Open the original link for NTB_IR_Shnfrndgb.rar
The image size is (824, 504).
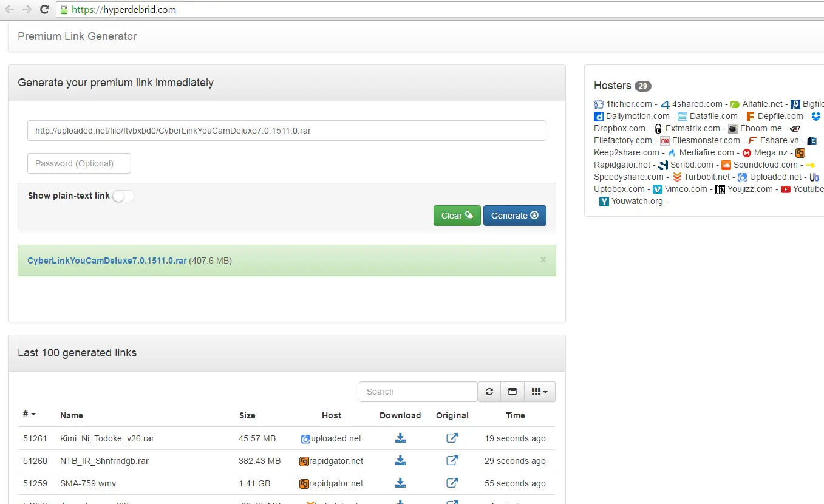coord(452,460)
